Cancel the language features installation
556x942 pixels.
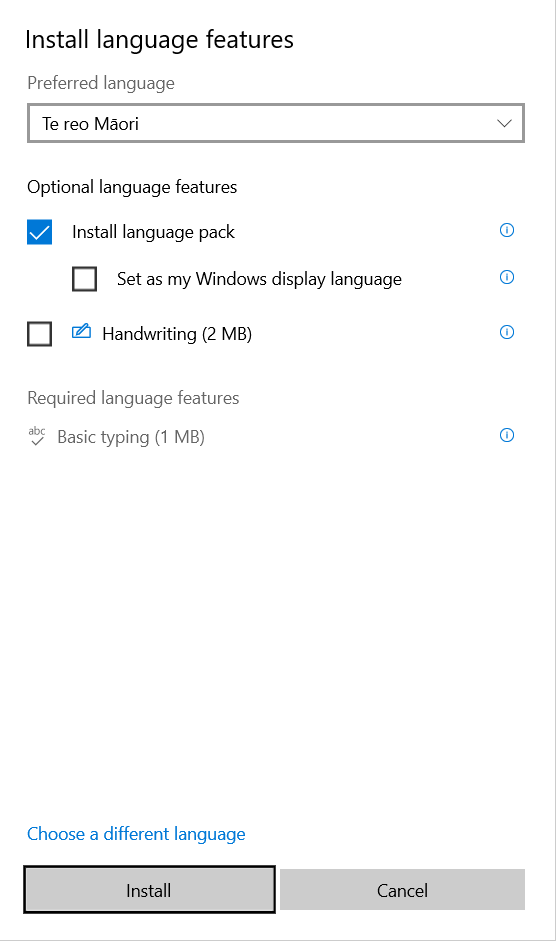pos(402,890)
